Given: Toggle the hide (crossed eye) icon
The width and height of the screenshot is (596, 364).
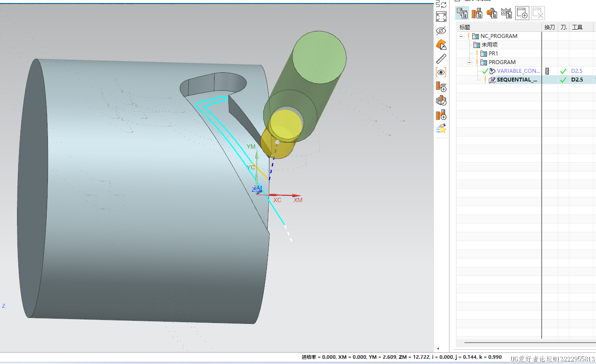Looking at the screenshot, I should tap(441, 31).
